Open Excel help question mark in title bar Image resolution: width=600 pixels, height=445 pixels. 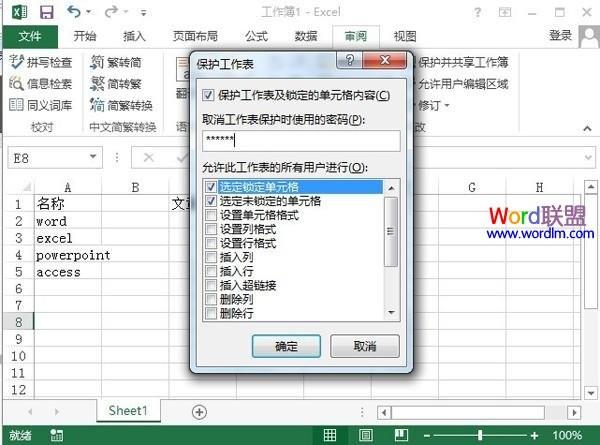click(x=478, y=13)
